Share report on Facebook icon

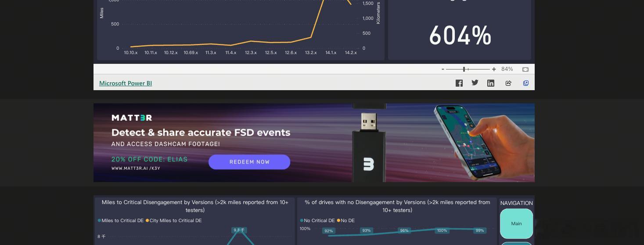coord(459,83)
